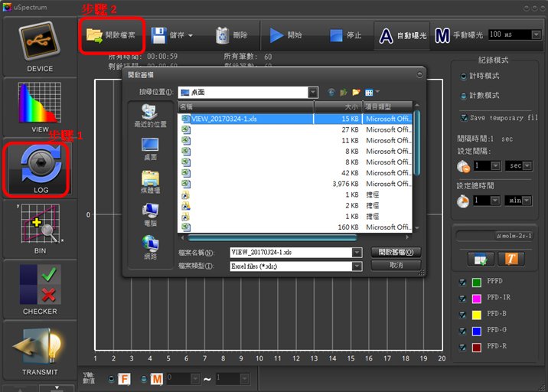The image size is (548, 392).
Task: Select the counting record mode radio
Action: (463, 96)
